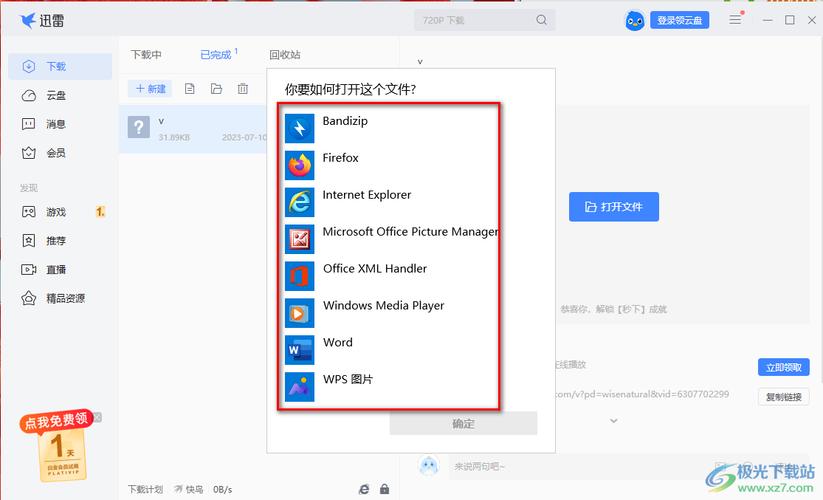Click the search box with 720P 下载

[484, 20]
